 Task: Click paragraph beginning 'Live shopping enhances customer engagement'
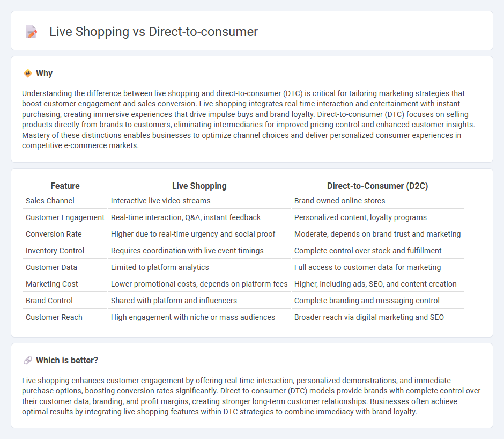click(251, 396)
